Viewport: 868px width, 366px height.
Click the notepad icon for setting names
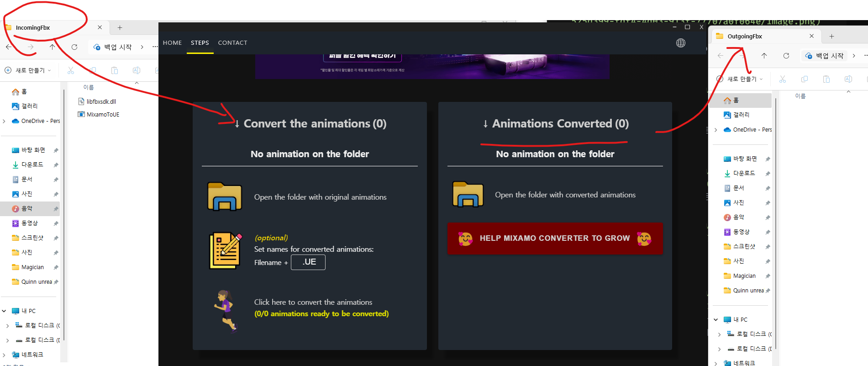click(225, 251)
